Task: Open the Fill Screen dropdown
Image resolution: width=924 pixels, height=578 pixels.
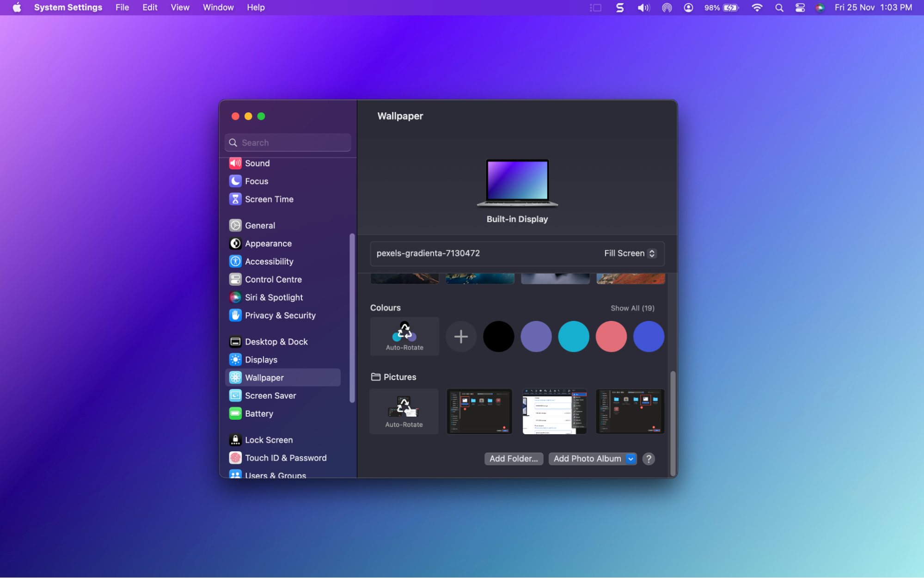Action: click(629, 253)
